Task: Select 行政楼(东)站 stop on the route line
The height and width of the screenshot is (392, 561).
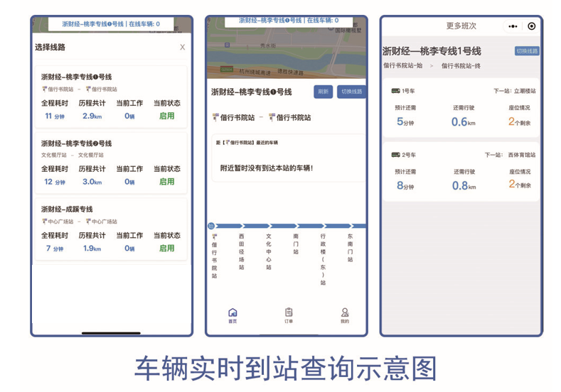Action: [x=323, y=258]
